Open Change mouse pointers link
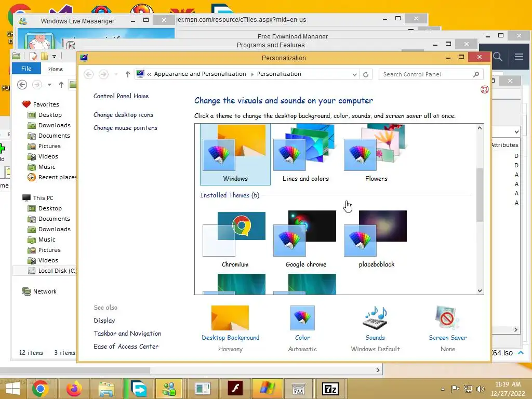 click(125, 128)
